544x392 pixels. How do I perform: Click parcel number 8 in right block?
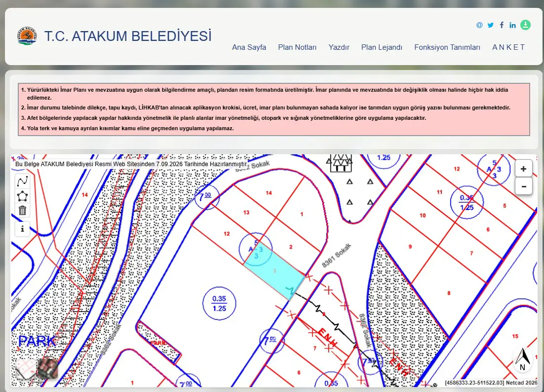click(449, 293)
